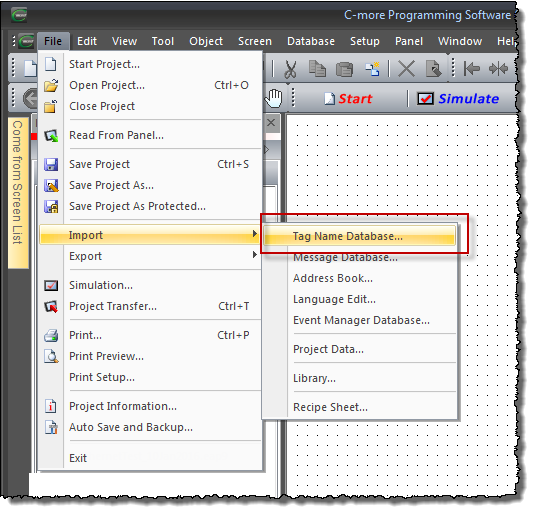Expand the Import submenu arrow
This screenshot has width=537, height=515.
point(254,234)
